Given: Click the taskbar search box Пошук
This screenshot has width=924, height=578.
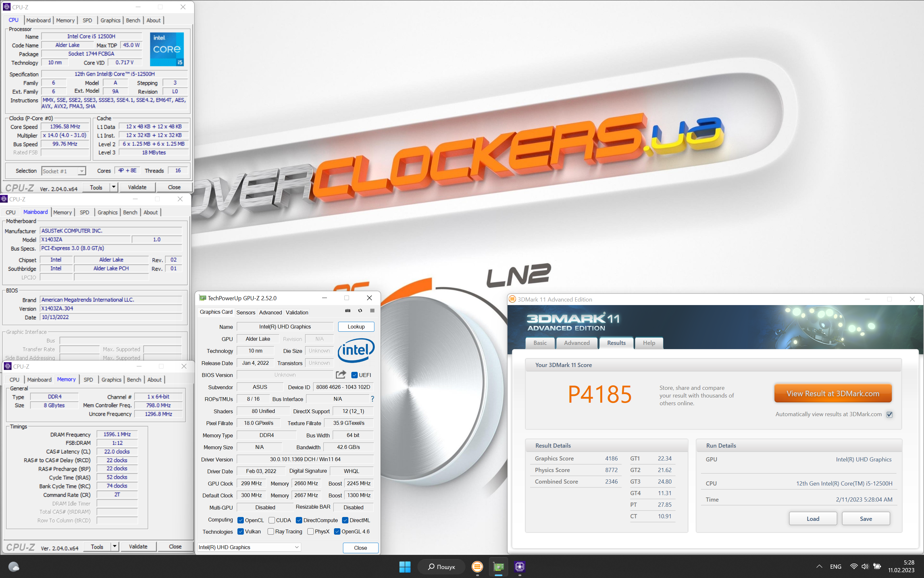Looking at the screenshot, I should point(441,566).
